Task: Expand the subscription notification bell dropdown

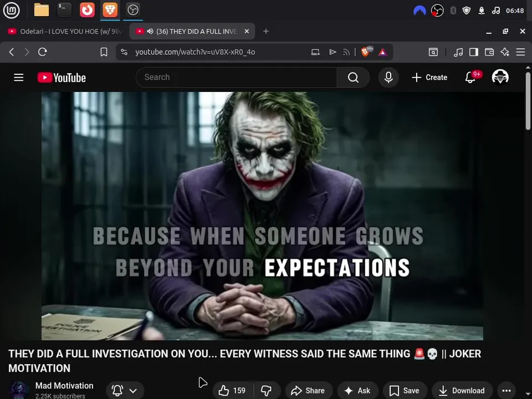Action: [x=125, y=391]
